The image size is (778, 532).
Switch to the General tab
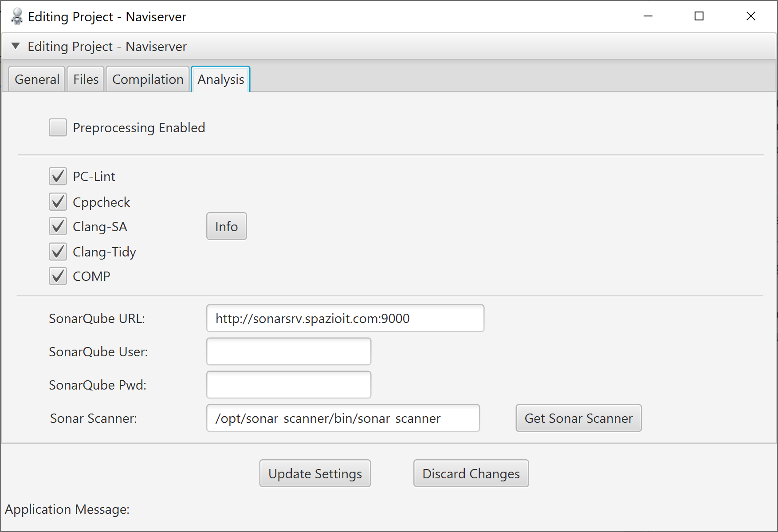pyautogui.click(x=37, y=79)
